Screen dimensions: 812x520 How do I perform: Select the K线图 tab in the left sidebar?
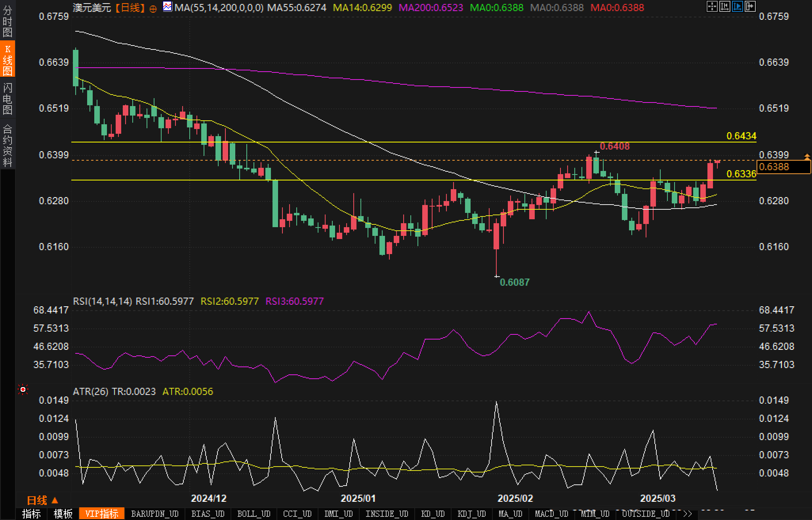coord(8,59)
